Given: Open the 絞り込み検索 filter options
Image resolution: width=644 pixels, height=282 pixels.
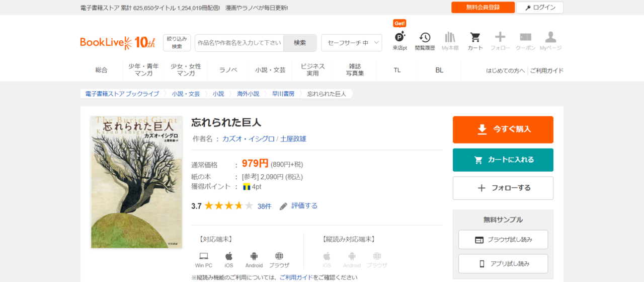Looking at the screenshot, I should click(177, 43).
